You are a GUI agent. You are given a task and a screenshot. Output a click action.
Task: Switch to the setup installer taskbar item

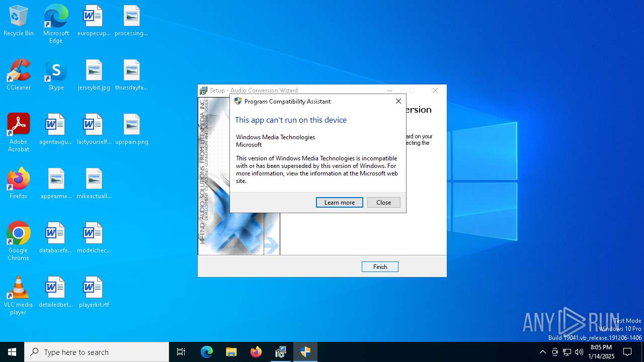coord(281,352)
